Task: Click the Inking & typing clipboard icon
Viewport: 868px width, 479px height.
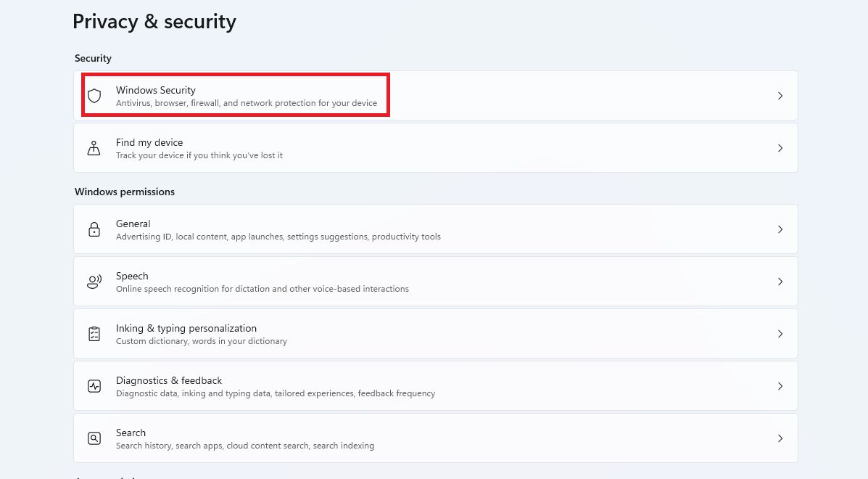Action: click(x=94, y=334)
